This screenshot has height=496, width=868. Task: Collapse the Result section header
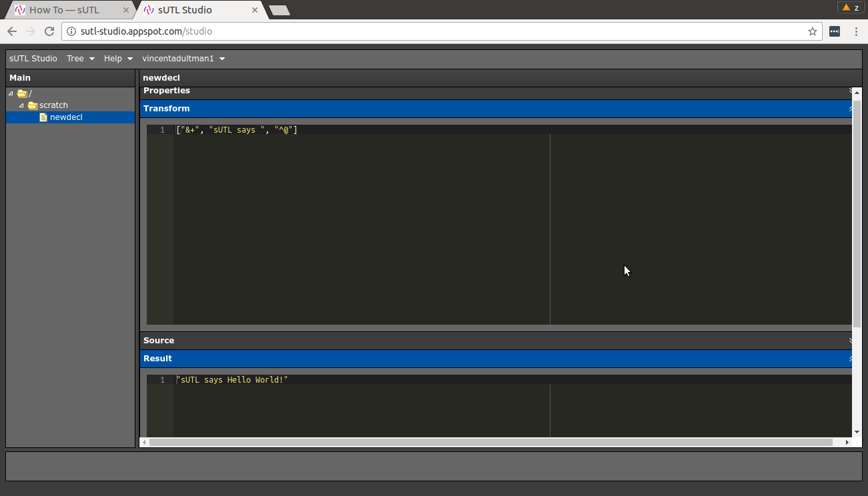pos(497,359)
